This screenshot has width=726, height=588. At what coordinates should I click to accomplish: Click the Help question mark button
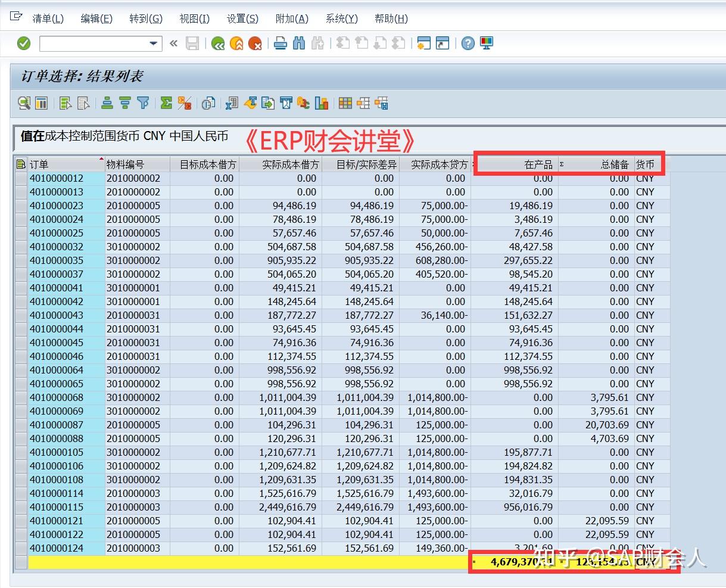pyautogui.click(x=468, y=43)
